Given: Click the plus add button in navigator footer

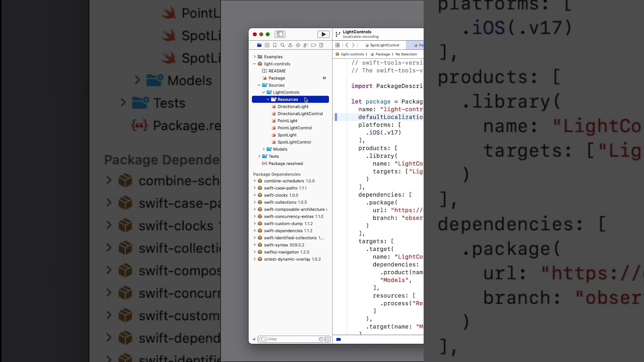Looking at the screenshot, I should coord(254,339).
